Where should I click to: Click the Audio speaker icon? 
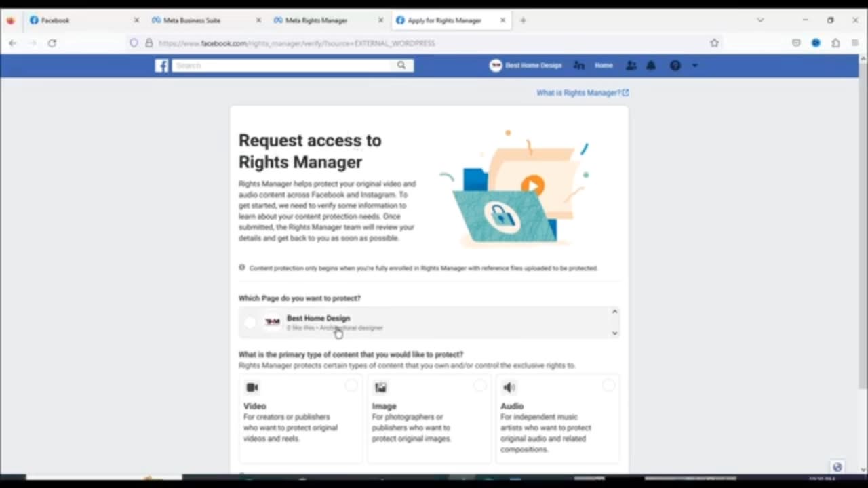509,388
